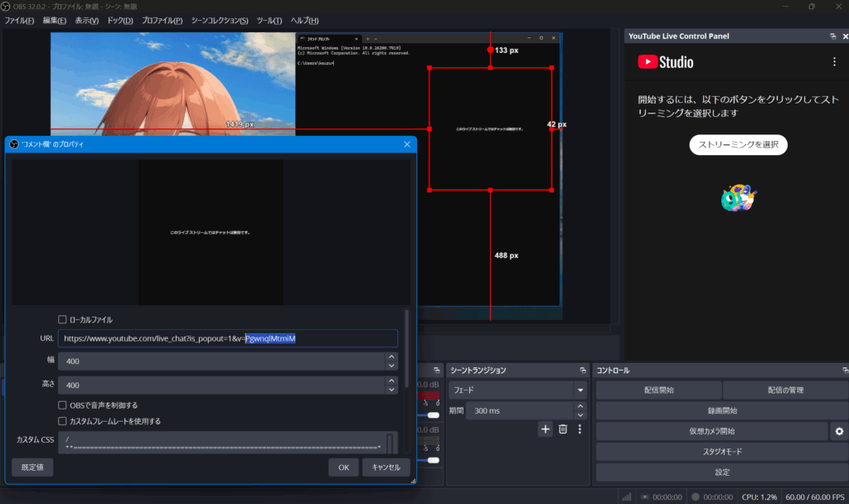Screen dimensions: 849x504
Task: Click the 配信開始 start streaming button
Action: tap(658, 390)
